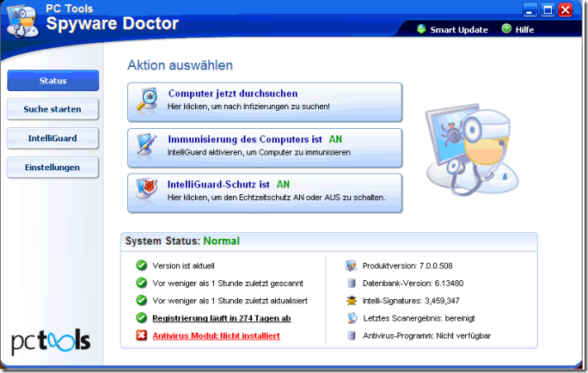Click green check beside Registrierung line
The height and width of the screenshot is (373, 588).
click(x=141, y=318)
